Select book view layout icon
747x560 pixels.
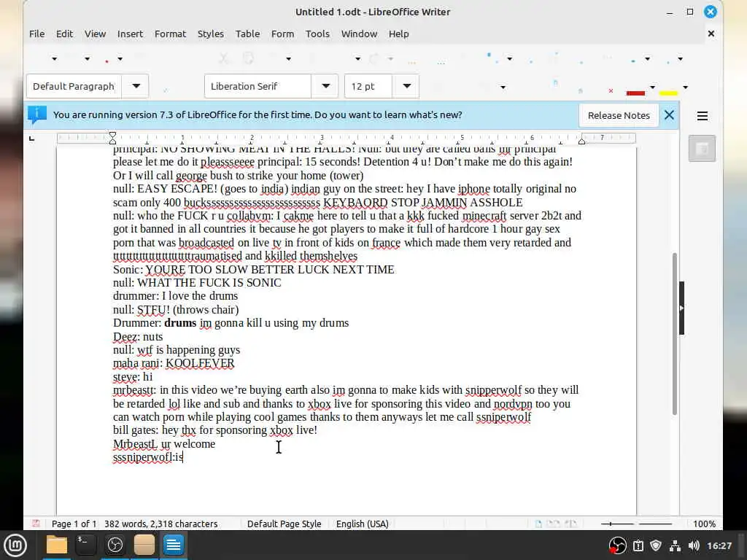570,524
